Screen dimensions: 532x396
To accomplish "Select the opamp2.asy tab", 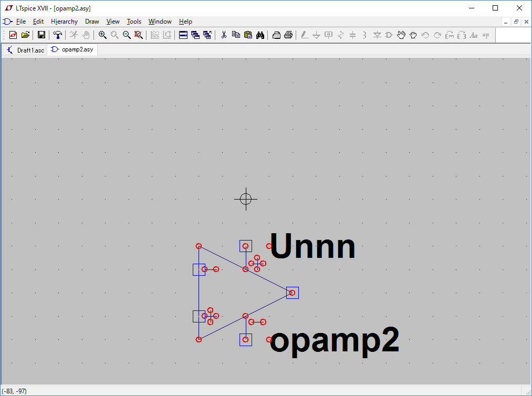I will (x=72, y=50).
